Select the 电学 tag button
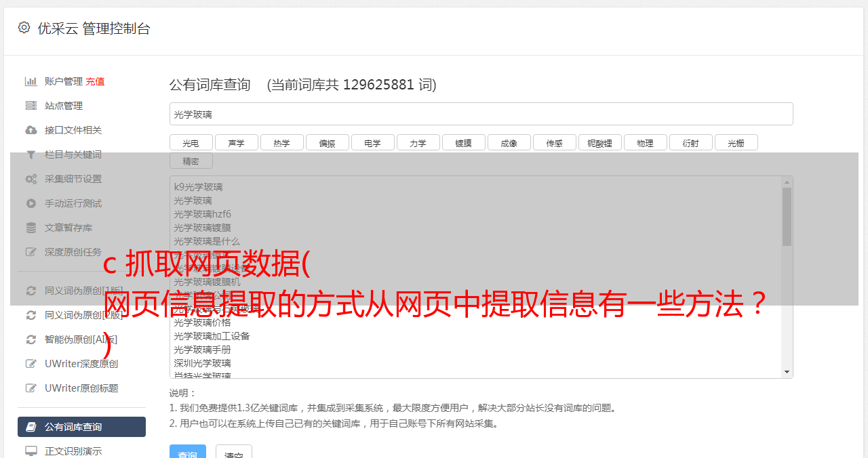This screenshot has width=868, height=458. [x=372, y=142]
